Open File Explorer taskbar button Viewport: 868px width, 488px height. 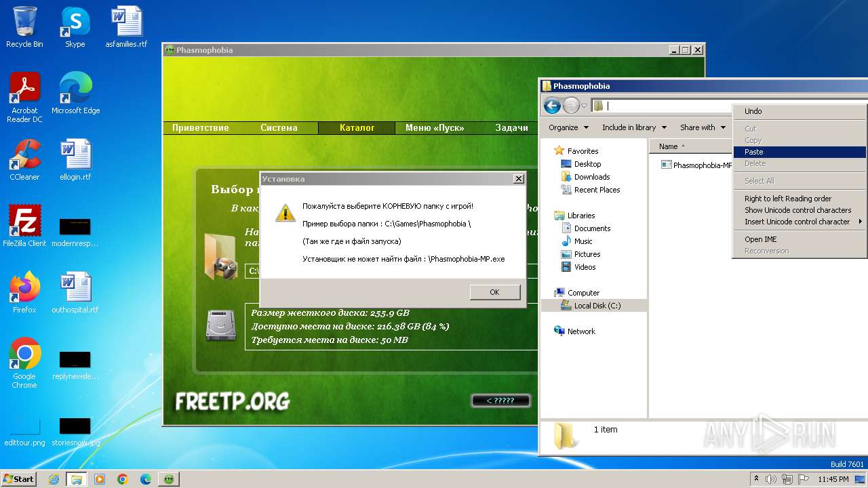coord(77,479)
